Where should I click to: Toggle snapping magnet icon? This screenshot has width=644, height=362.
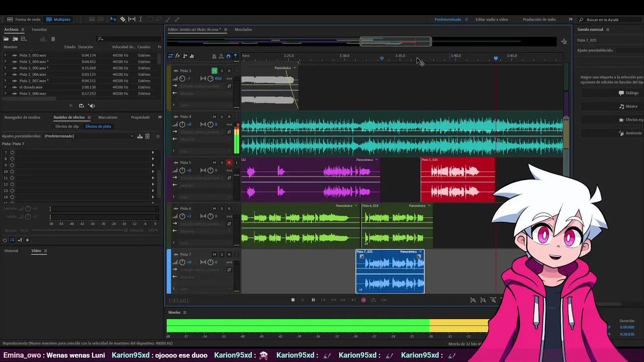click(x=228, y=56)
